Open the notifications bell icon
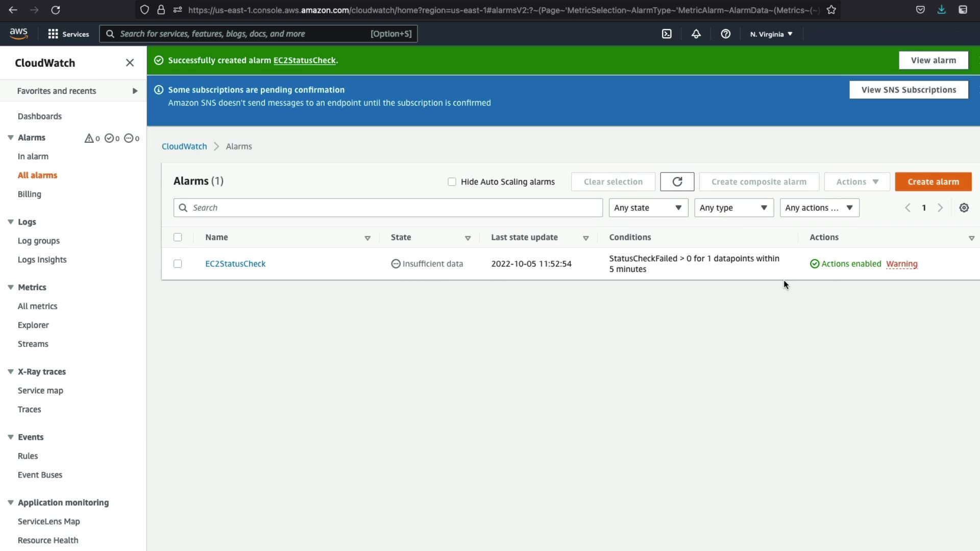The height and width of the screenshot is (551, 980). (696, 34)
